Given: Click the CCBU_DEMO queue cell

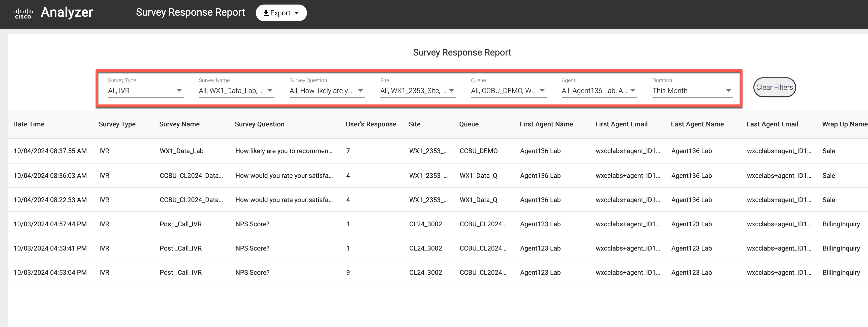Looking at the screenshot, I should 478,151.
